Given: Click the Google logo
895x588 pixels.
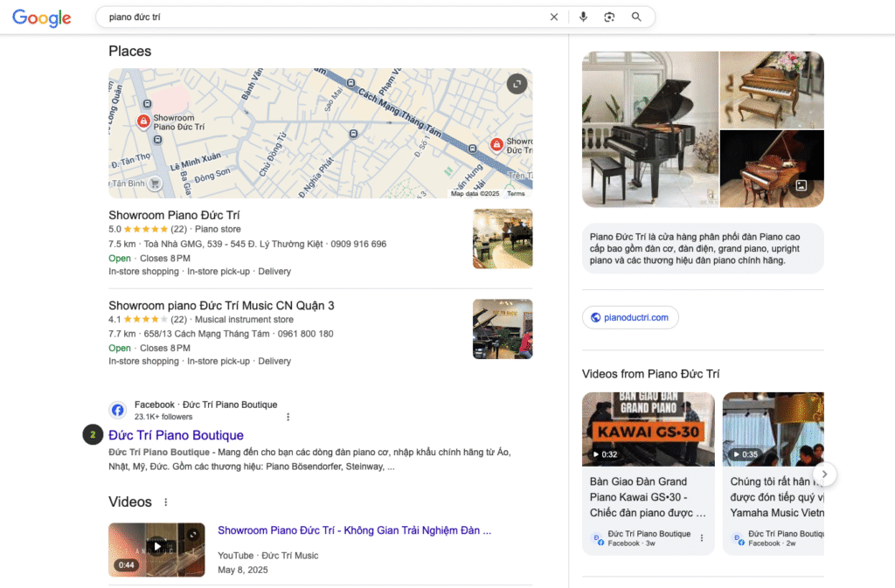Looking at the screenshot, I should [41, 17].
